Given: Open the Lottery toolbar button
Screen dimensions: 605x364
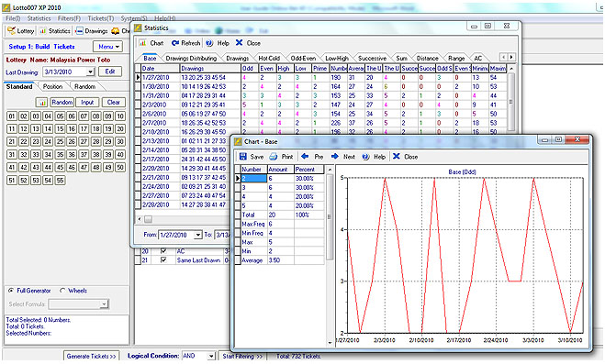Looking at the screenshot, I should 21,31.
